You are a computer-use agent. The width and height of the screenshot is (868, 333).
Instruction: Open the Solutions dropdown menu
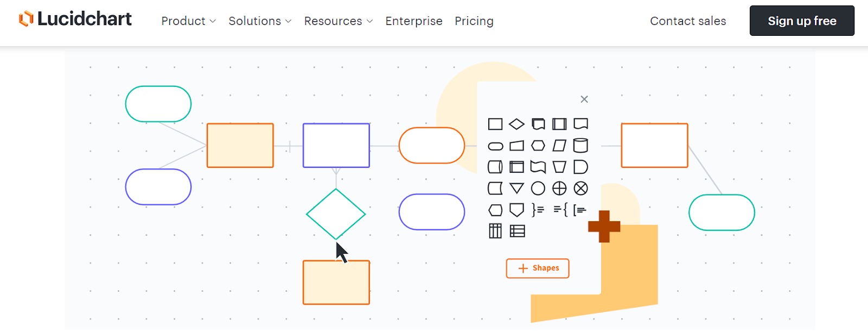tap(260, 21)
